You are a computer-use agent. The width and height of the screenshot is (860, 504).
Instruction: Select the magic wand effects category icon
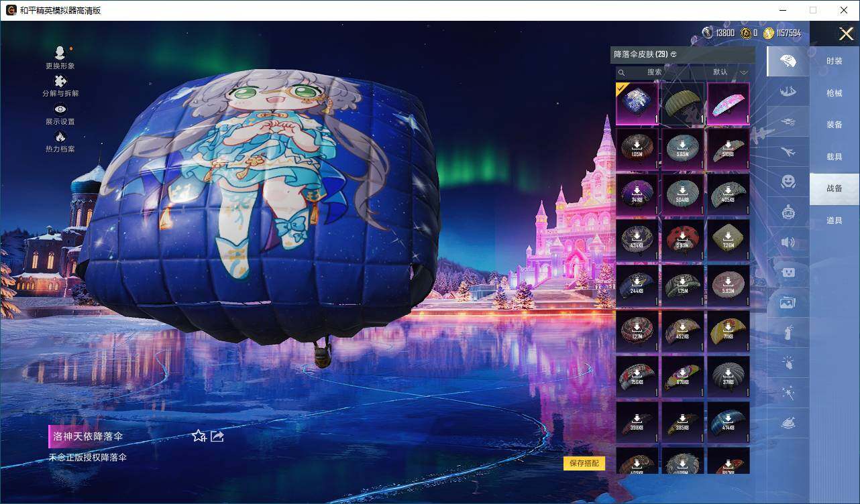click(x=788, y=392)
